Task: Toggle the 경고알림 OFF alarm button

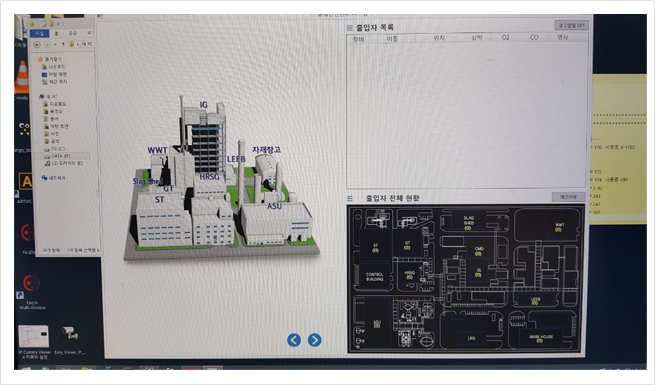Action: [571, 25]
